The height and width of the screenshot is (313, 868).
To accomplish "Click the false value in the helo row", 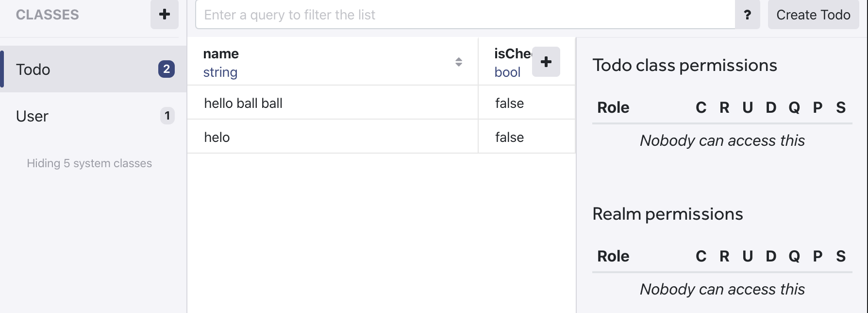I will coord(509,137).
